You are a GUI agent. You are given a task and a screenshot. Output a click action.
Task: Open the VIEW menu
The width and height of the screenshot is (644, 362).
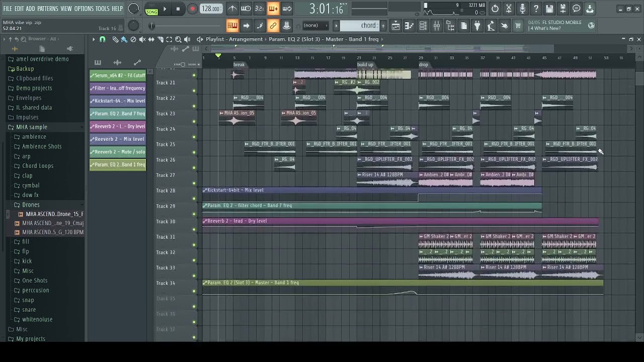click(66, 9)
